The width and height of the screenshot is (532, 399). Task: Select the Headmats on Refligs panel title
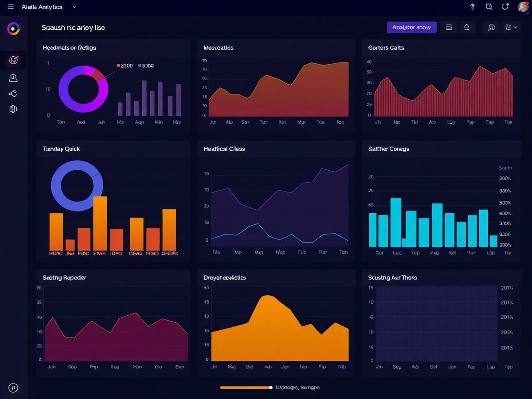coord(69,47)
